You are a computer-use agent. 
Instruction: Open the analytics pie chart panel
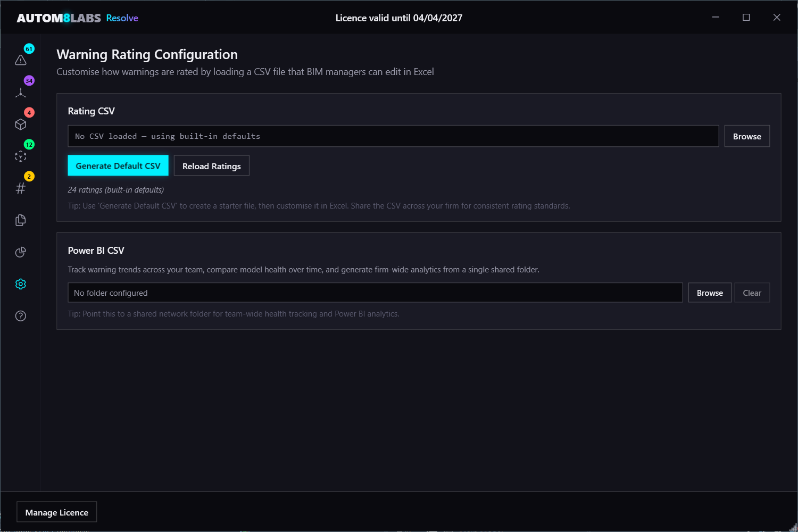[x=20, y=252]
